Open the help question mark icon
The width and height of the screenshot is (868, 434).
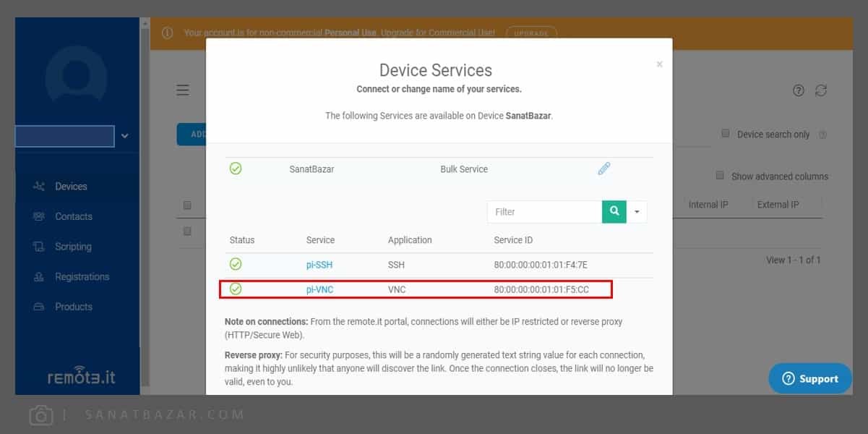799,90
